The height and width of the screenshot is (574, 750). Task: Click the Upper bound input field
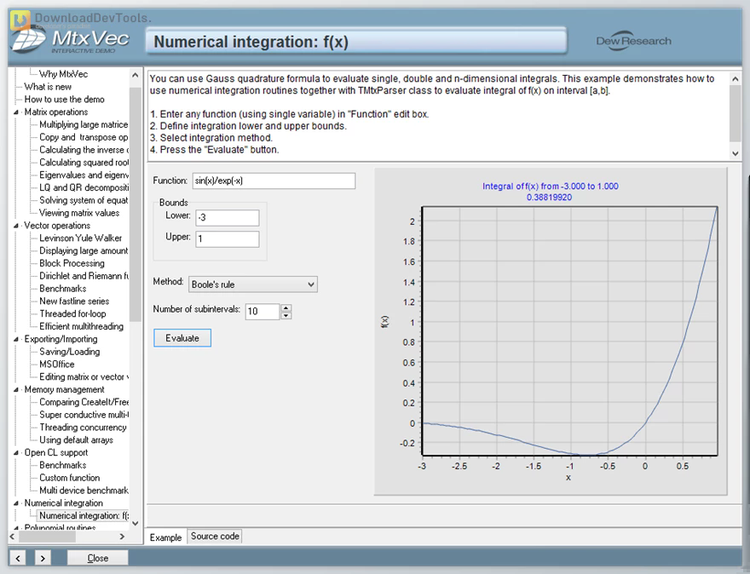click(227, 239)
